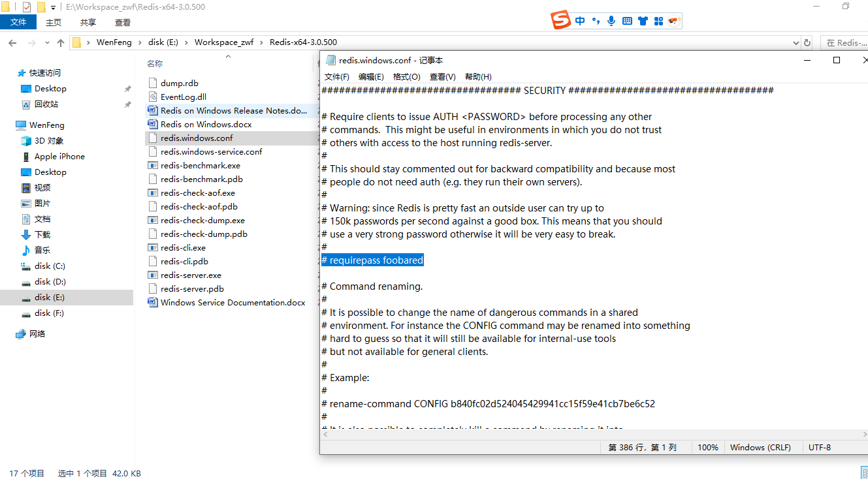The image size is (868, 479).
Task: Click Redis-x64-3.0.500 breadcrumb in address bar
Action: coord(303,42)
